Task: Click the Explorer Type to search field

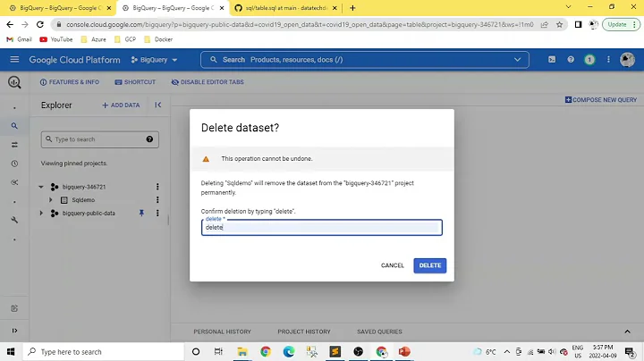Action: pos(100,139)
